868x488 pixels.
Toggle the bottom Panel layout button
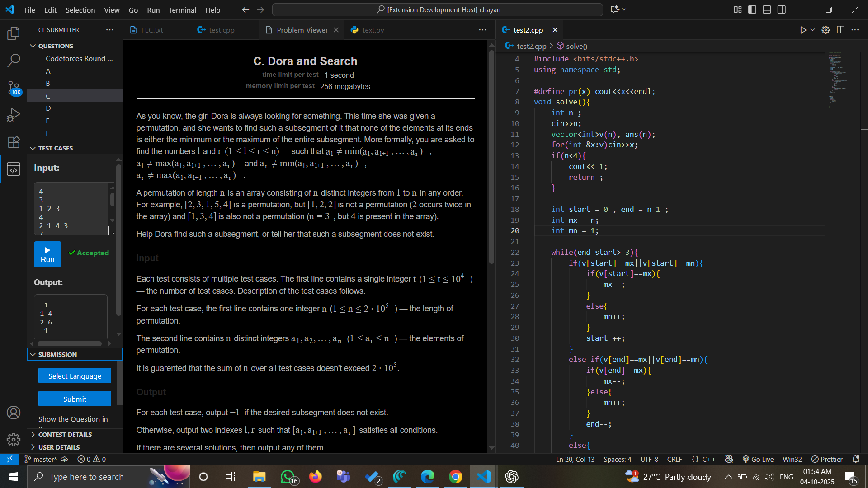pyautogui.click(x=767, y=9)
